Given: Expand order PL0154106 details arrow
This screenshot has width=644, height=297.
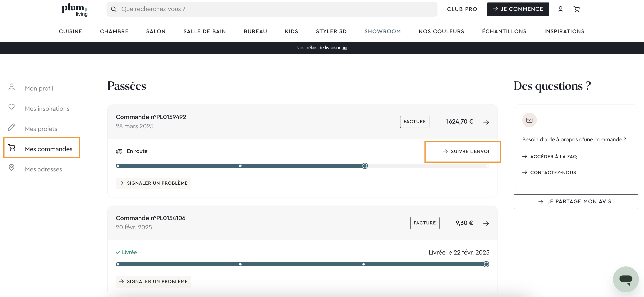Looking at the screenshot, I should tap(486, 223).
